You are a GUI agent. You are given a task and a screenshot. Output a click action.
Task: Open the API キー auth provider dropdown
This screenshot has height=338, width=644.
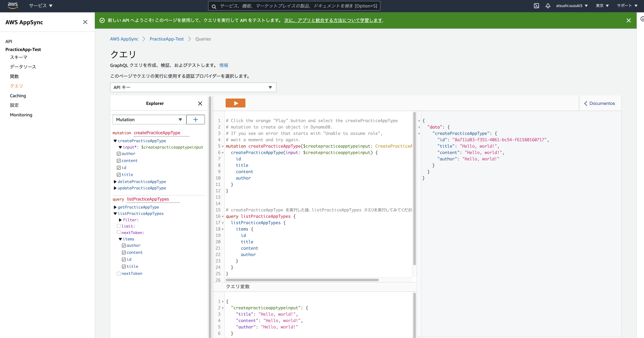tap(193, 87)
